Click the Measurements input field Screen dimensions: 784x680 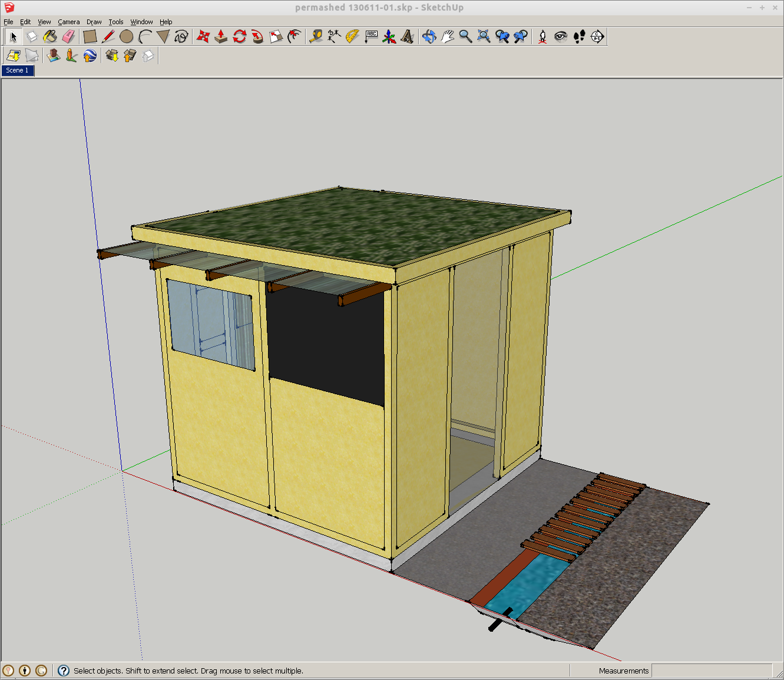point(713,671)
